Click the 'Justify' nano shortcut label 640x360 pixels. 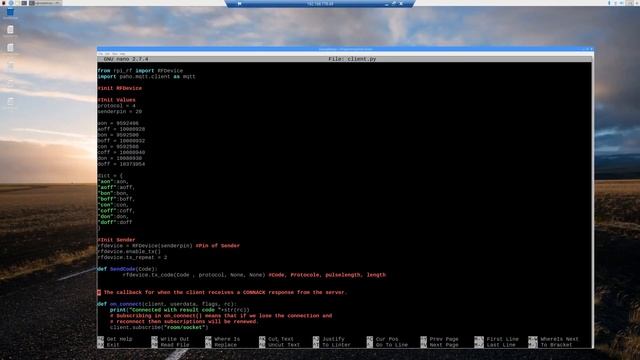tap(333, 339)
